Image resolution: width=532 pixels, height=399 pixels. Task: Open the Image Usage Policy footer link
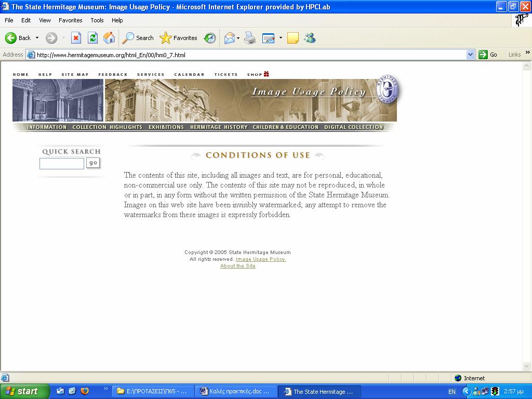point(261,259)
